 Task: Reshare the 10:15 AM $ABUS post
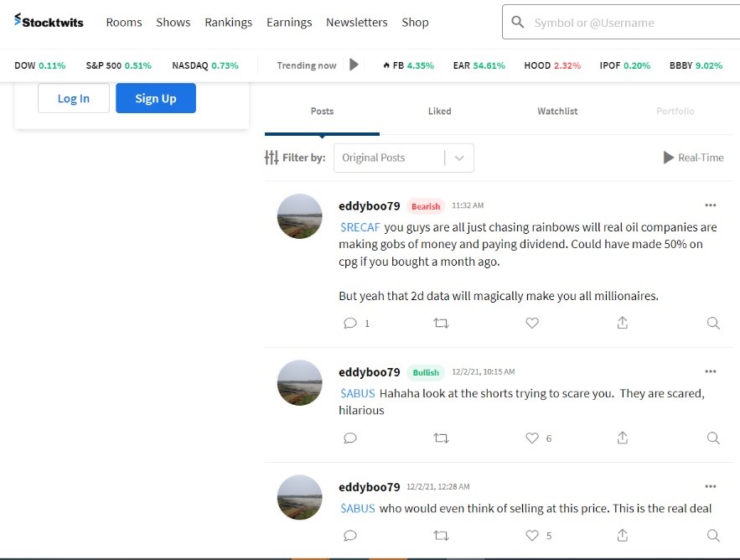441,438
